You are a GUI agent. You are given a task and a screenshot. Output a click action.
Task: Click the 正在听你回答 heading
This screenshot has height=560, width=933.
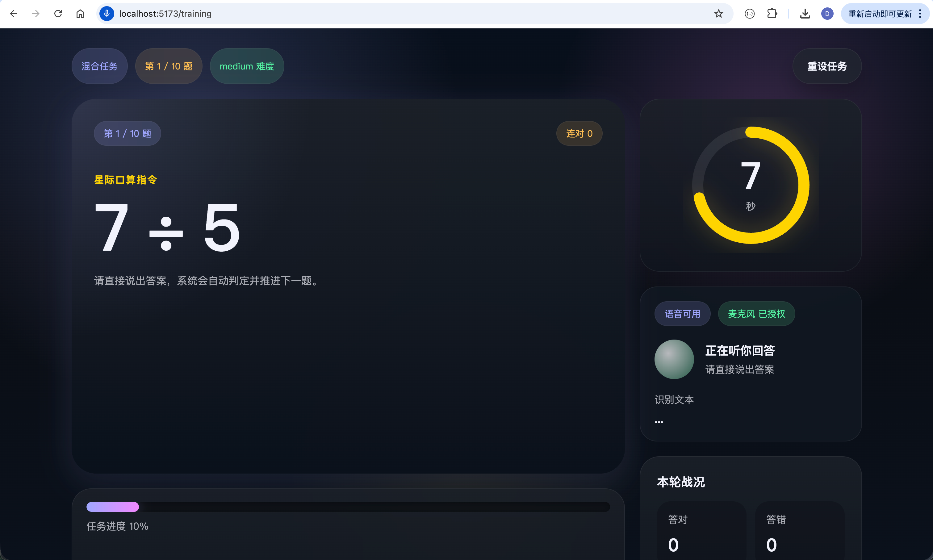tap(740, 351)
